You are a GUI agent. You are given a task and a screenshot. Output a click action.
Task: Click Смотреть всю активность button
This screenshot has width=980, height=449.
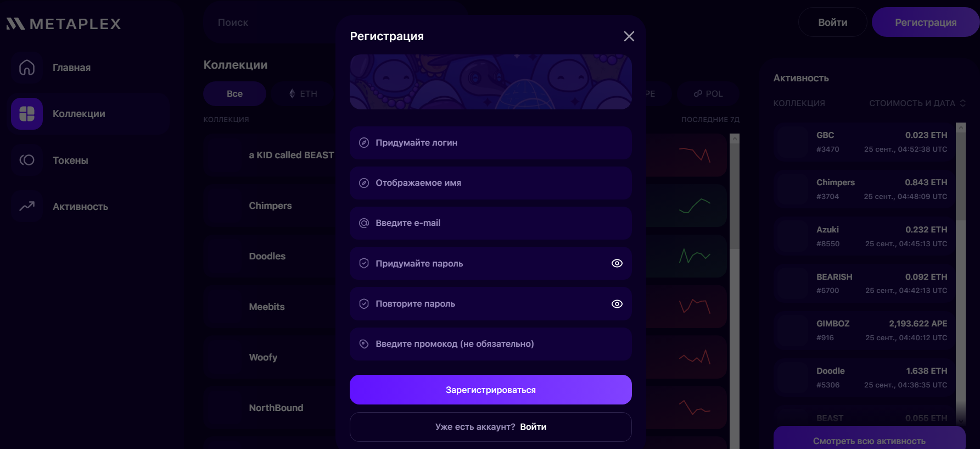[869, 440]
